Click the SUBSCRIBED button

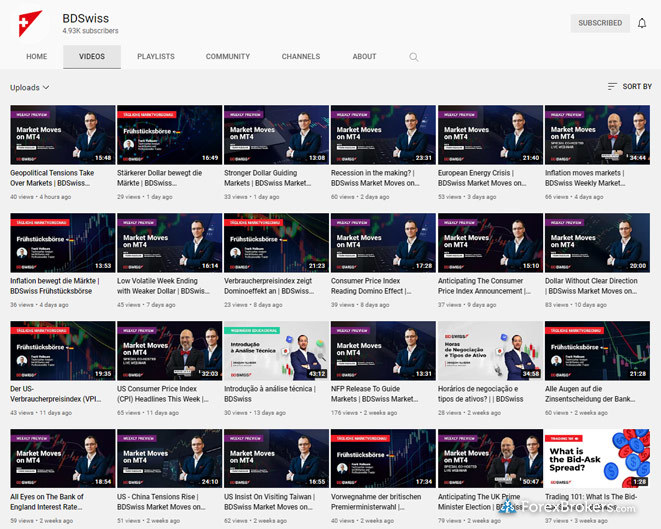[600, 23]
